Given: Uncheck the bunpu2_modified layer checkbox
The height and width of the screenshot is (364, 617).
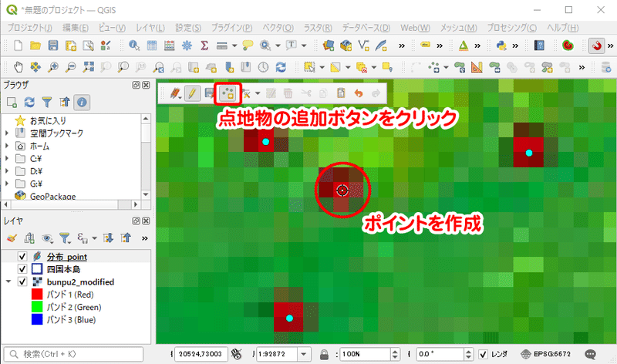Looking at the screenshot, I should click(22, 281).
